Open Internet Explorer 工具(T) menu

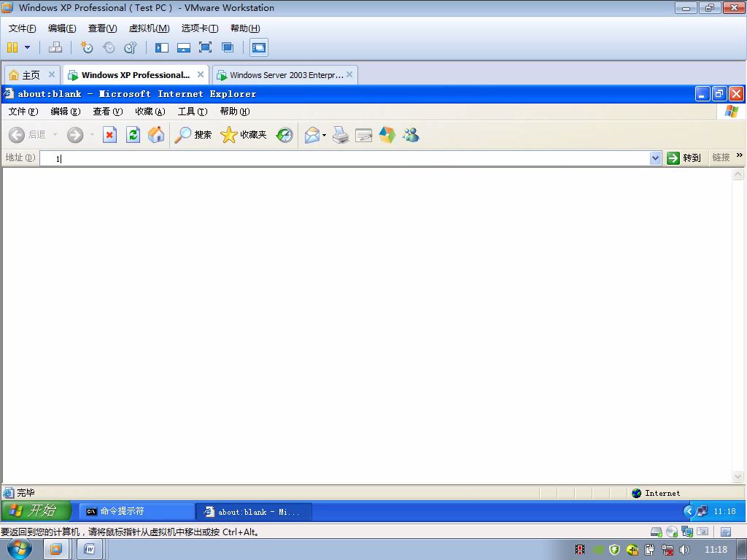tap(193, 112)
